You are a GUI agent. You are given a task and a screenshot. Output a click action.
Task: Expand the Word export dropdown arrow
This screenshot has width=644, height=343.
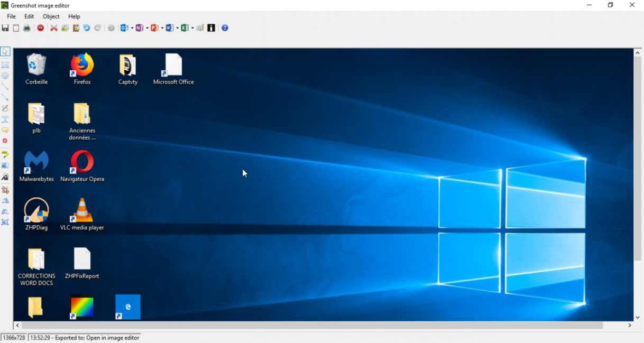click(x=177, y=28)
